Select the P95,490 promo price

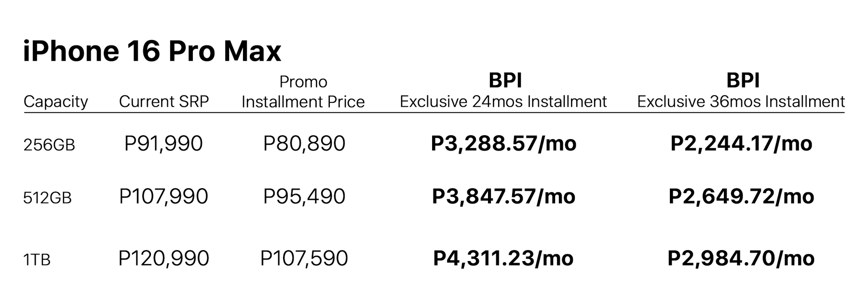(x=304, y=196)
